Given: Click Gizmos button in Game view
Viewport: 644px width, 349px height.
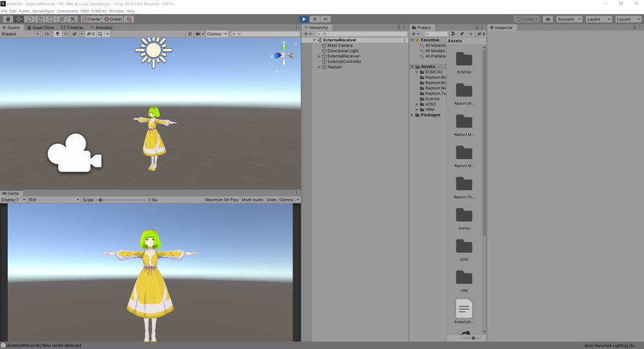Looking at the screenshot, I should point(287,200).
